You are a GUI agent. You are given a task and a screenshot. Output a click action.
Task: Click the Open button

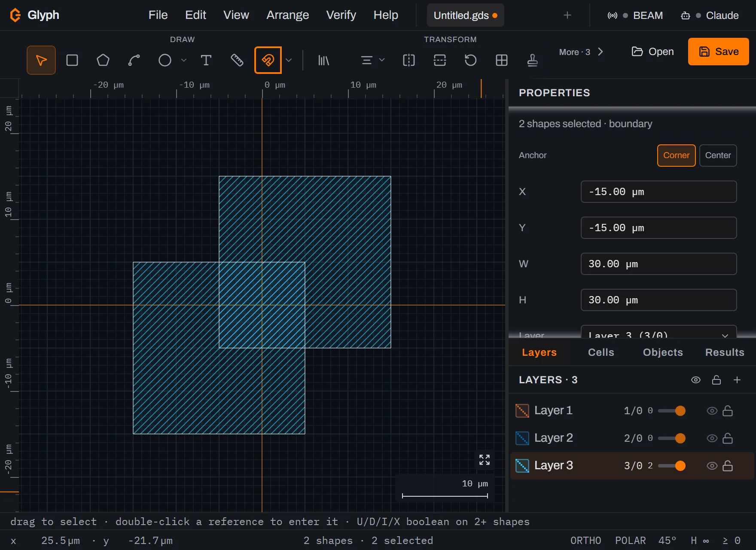(x=652, y=52)
